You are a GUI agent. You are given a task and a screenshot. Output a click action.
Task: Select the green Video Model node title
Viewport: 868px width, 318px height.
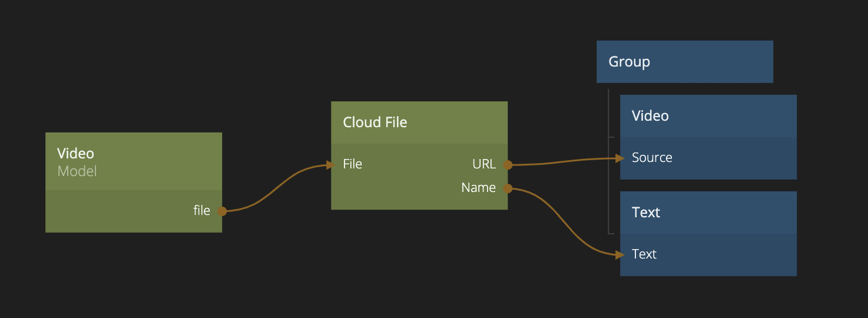(x=75, y=153)
